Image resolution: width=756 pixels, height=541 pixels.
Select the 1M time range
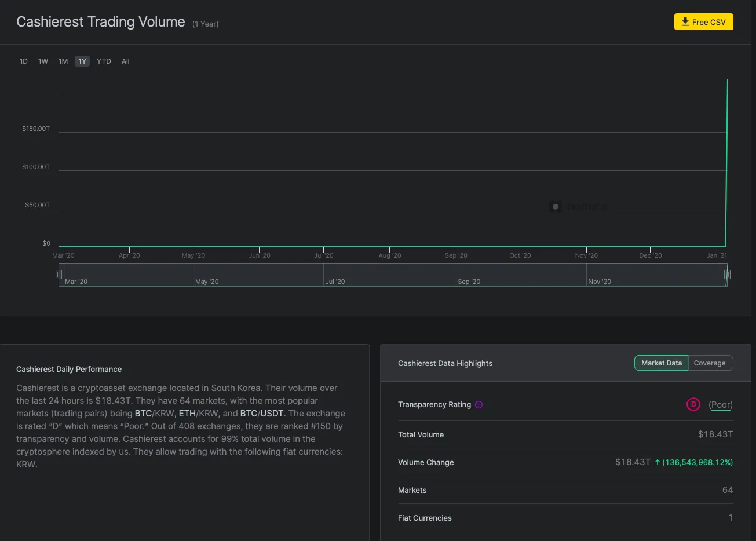[63, 61]
